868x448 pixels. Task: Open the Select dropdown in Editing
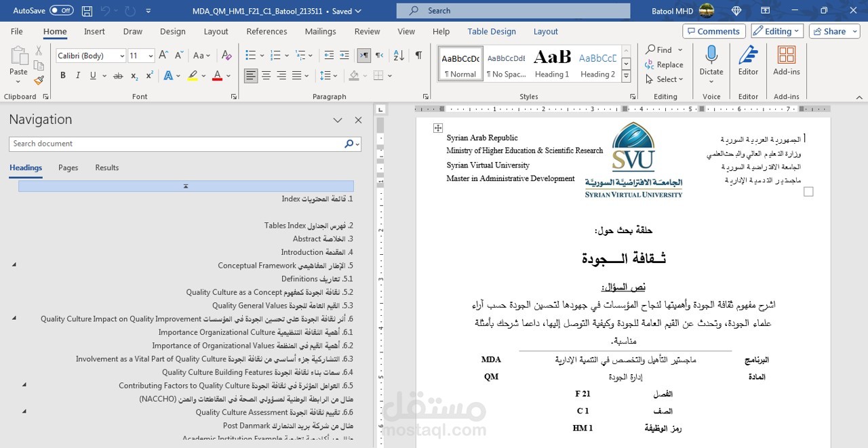[x=665, y=79]
